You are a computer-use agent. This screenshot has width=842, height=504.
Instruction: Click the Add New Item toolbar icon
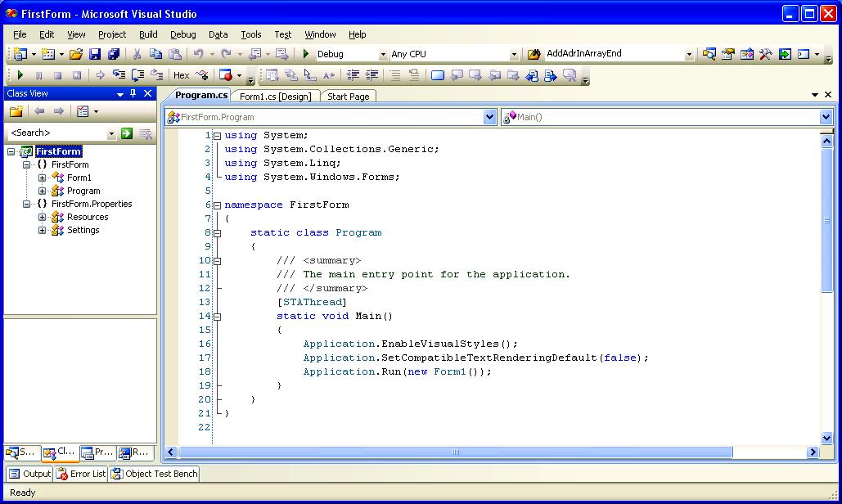[x=48, y=54]
